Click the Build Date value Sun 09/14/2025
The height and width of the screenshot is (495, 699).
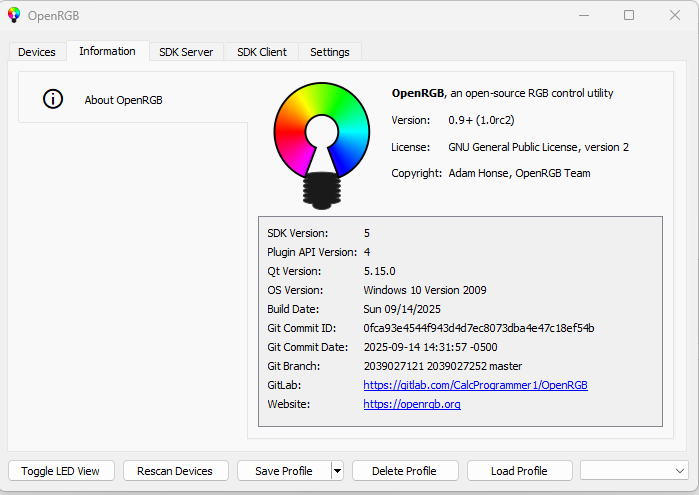pyautogui.click(x=402, y=309)
